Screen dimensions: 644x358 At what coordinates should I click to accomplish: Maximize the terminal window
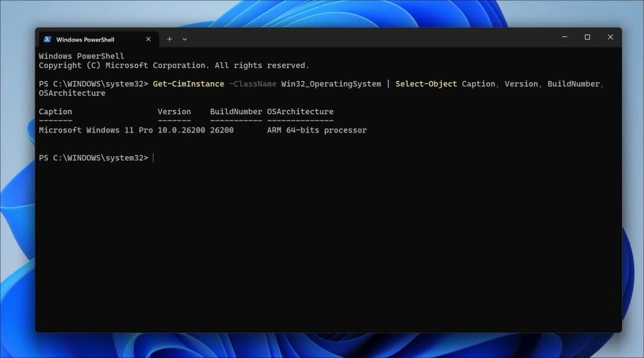[x=587, y=37]
